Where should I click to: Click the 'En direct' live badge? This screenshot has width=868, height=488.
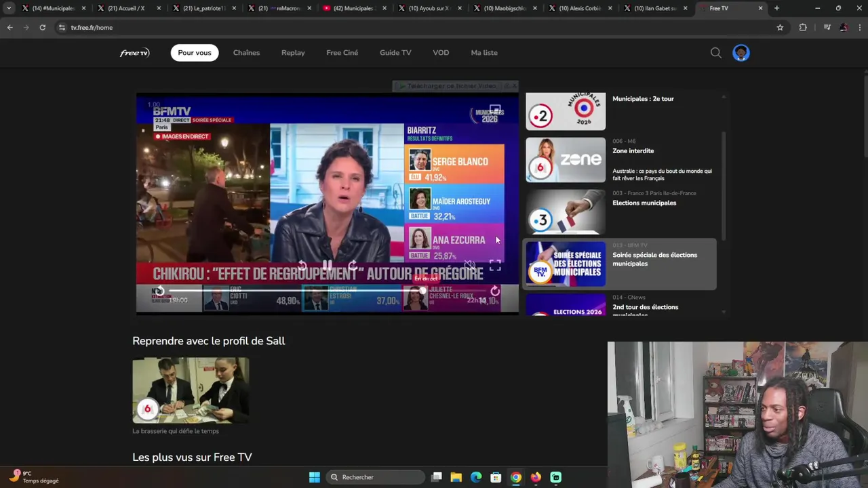coord(426,279)
